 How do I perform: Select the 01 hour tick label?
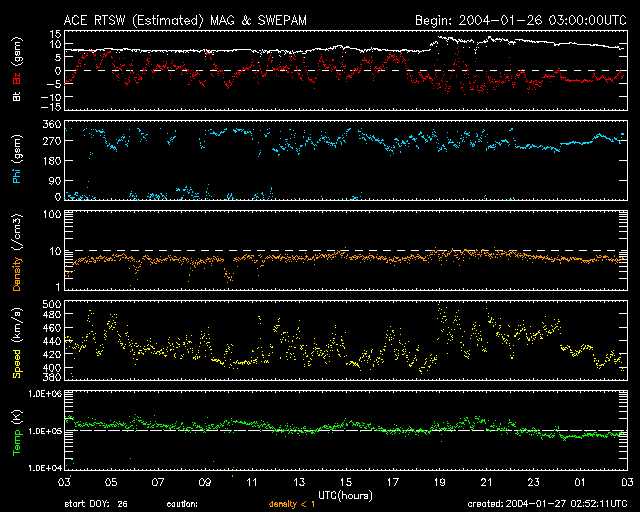[578, 482]
